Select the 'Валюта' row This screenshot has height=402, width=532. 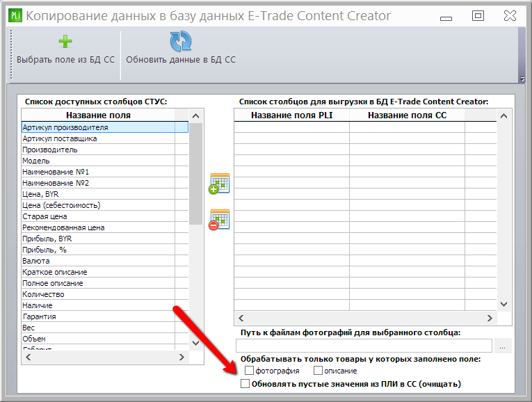tap(105, 261)
